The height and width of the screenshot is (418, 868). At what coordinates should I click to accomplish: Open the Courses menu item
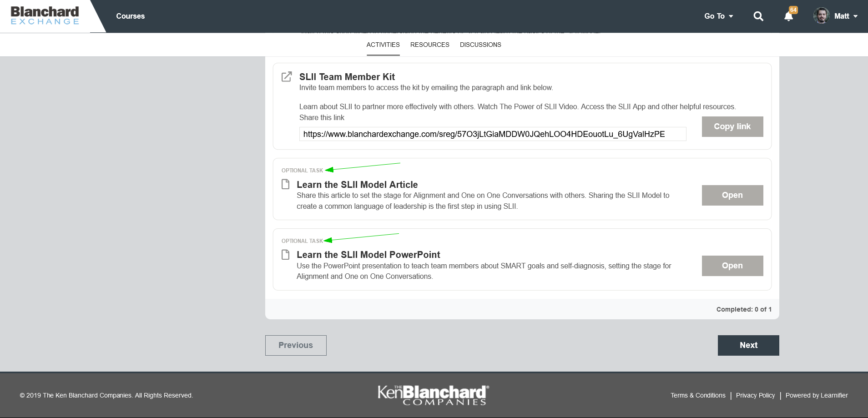(130, 16)
